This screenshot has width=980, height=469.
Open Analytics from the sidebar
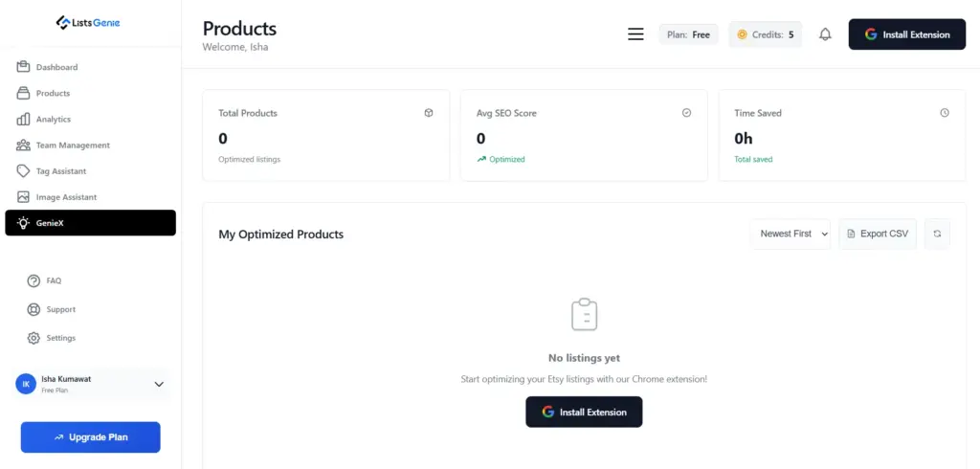pyautogui.click(x=91, y=119)
